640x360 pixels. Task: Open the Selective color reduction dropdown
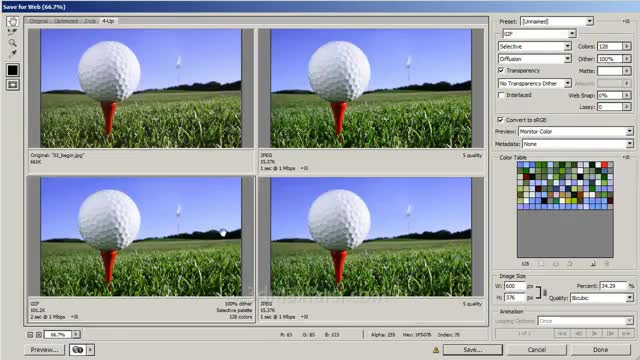(x=535, y=47)
